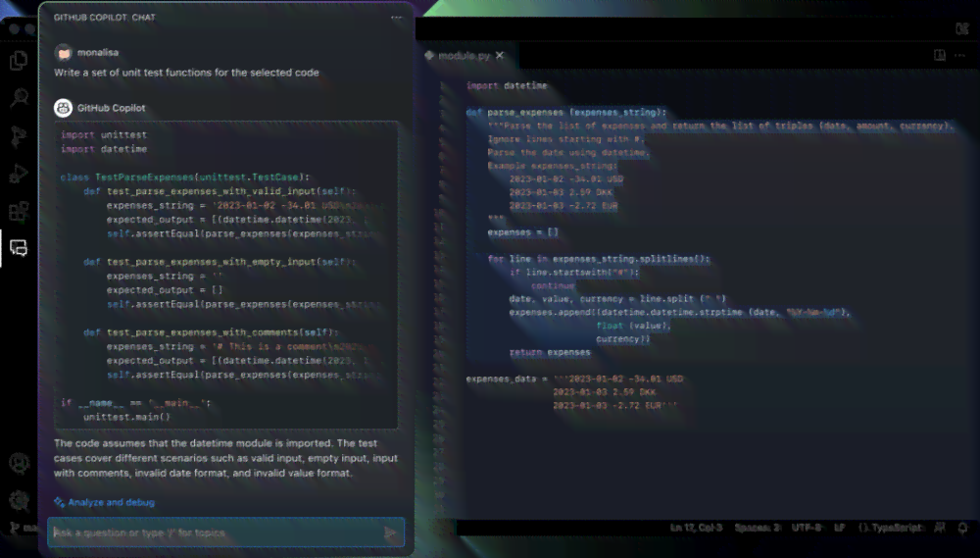This screenshot has width=980, height=558.
Task: Click 'return expenses' line in editor
Action: click(x=550, y=352)
